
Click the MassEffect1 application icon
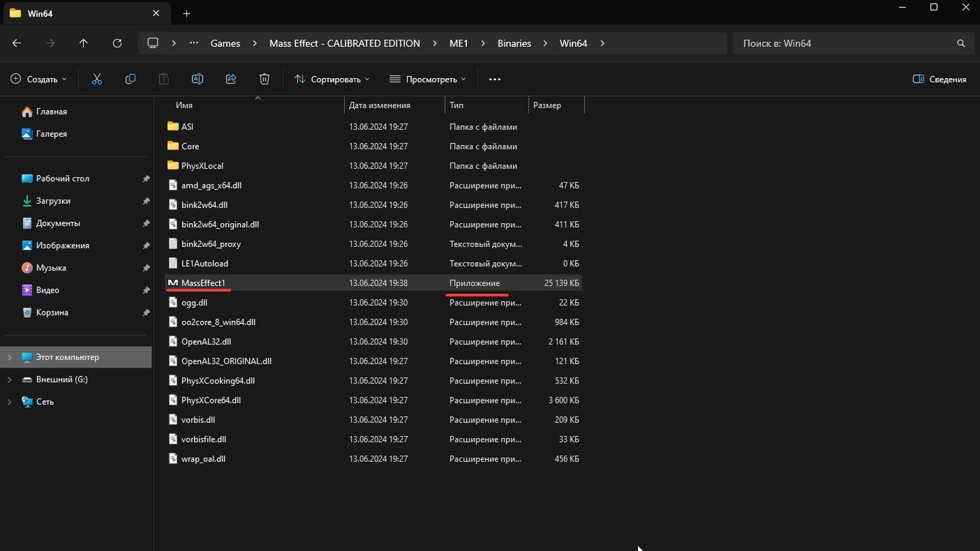(x=173, y=283)
